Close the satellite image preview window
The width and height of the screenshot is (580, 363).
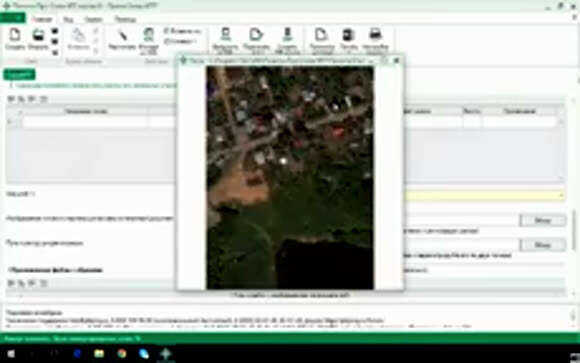tap(397, 60)
